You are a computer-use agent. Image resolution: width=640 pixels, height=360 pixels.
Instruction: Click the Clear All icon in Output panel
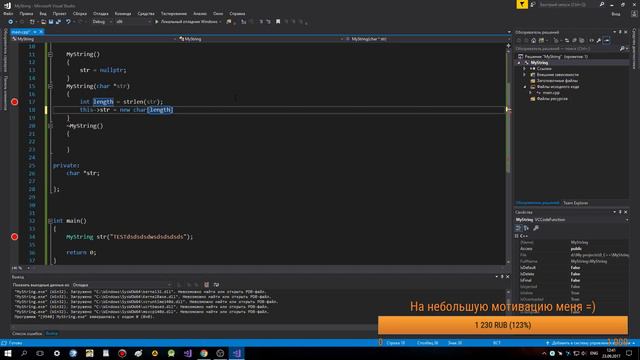pos(207,285)
